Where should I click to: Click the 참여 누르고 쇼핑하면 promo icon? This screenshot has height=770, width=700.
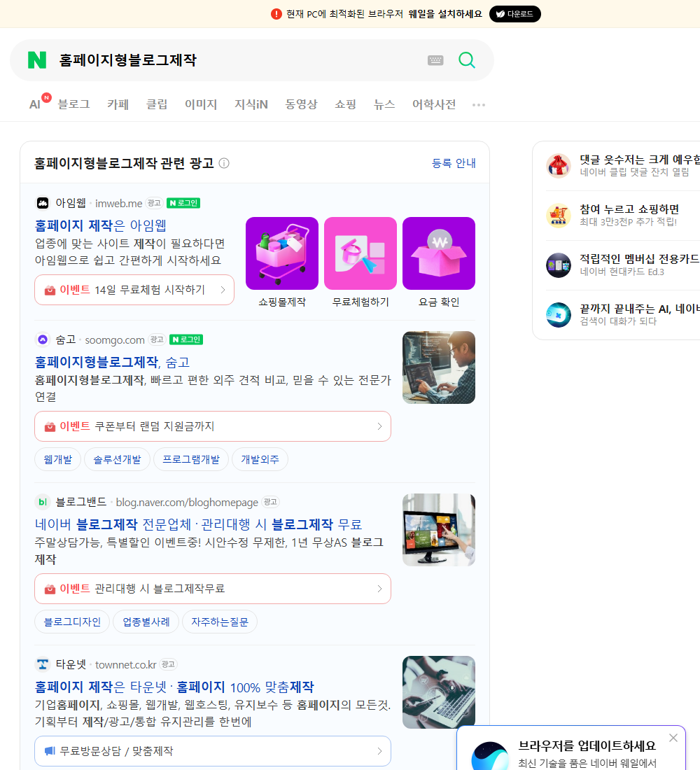tap(559, 215)
